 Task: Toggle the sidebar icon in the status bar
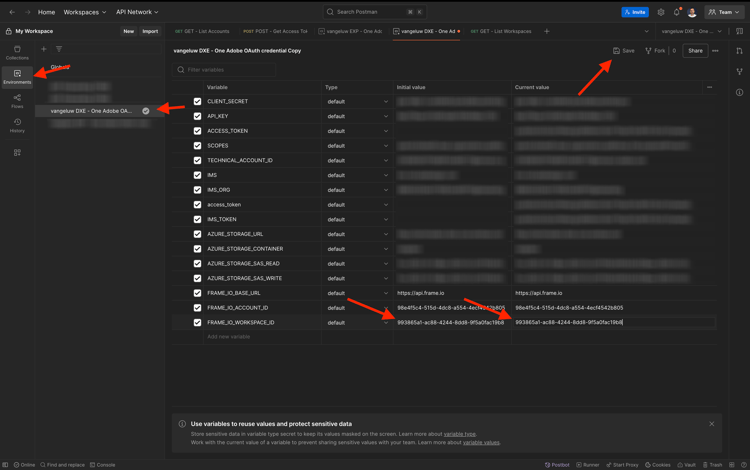(5, 465)
